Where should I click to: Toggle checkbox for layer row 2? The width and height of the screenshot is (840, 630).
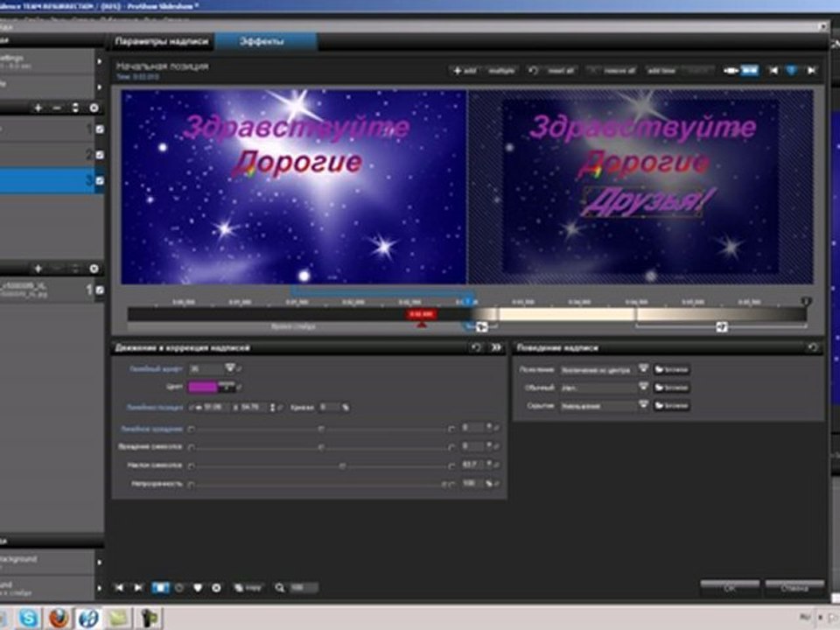point(100,155)
